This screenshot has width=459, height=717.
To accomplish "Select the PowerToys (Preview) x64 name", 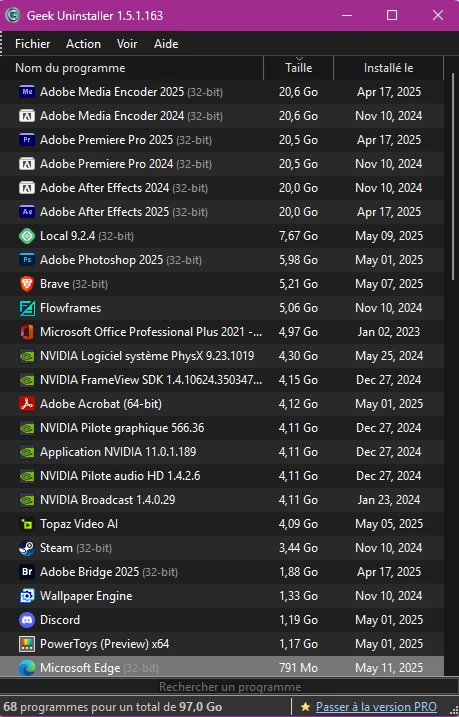I will tap(105, 644).
